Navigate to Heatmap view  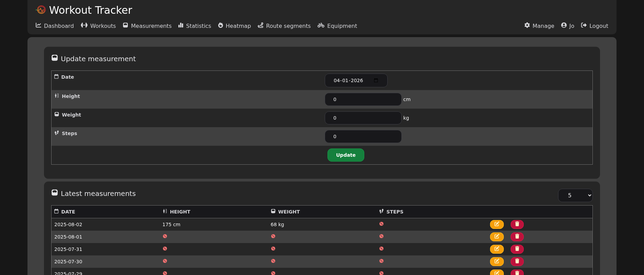[x=234, y=26]
